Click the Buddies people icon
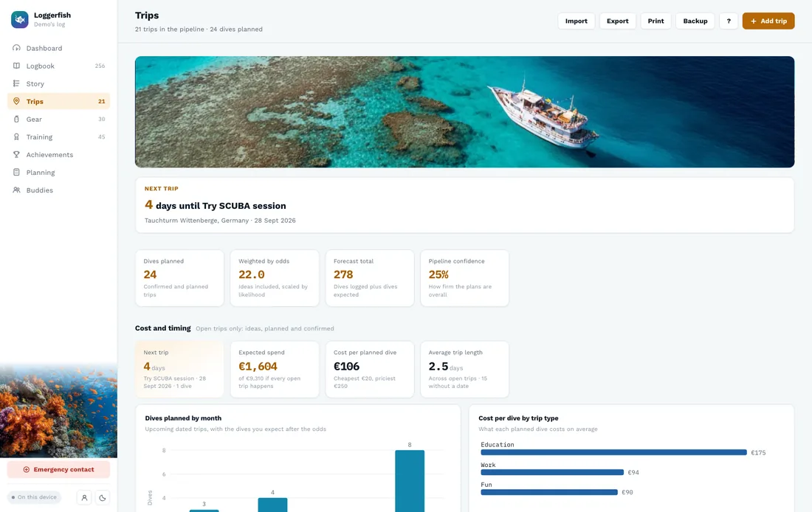 (16, 190)
